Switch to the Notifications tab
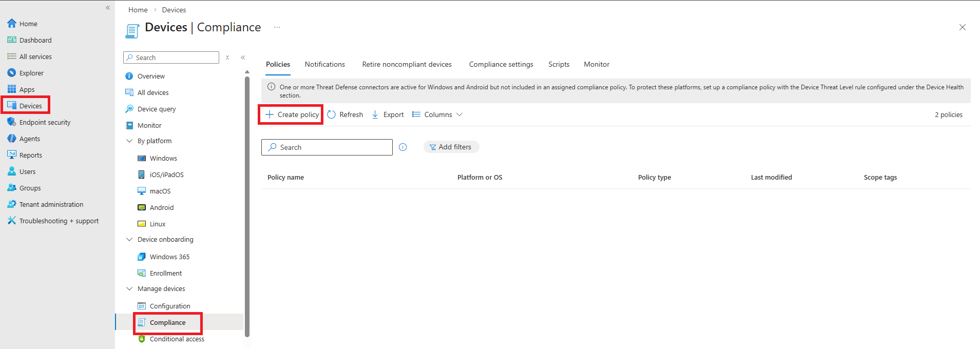Viewport: 980px width, 349px height. pos(324,64)
